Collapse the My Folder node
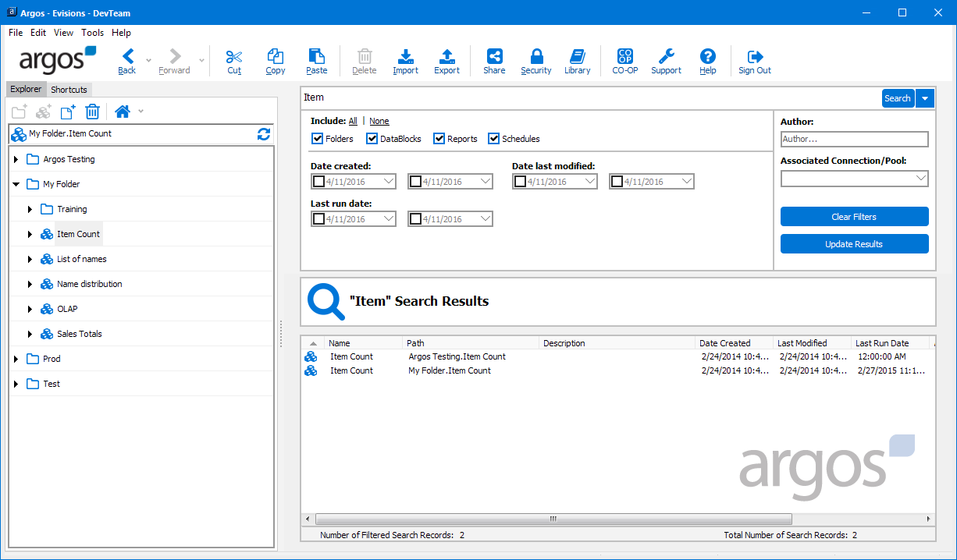Screen dimensions: 957x560 point(16,184)
